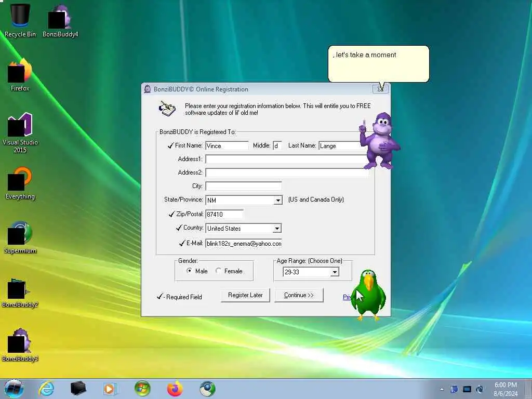532x399 pixels.
Task: Click the volume tray icon
Action: point(480,389)
